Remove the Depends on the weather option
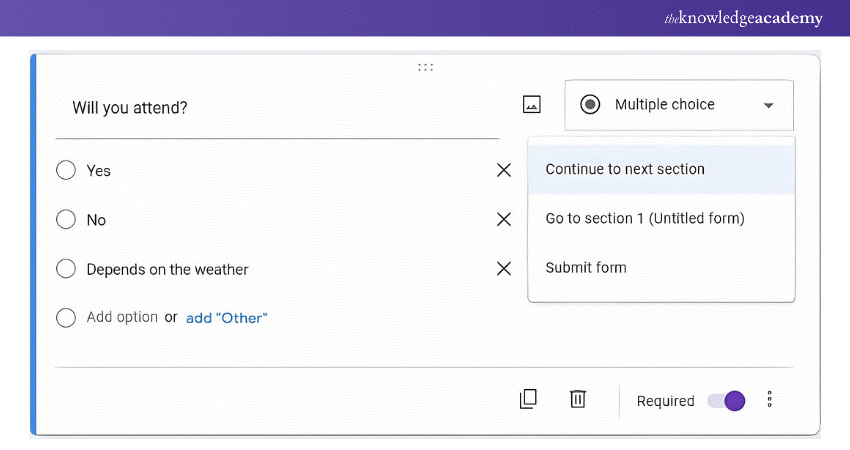The width and height of the screenshot is (850, 450). tap(504, 269)
